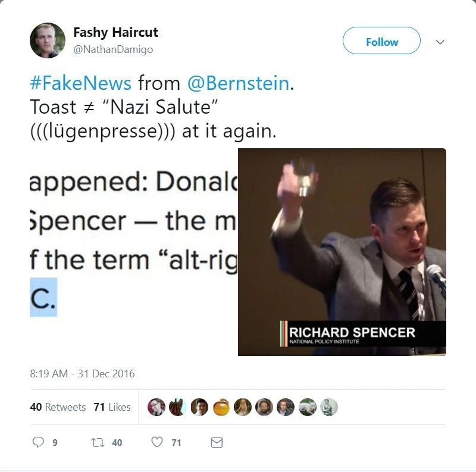Click the reply speech bubble icon
The width and height of the screenshot is (476, 472).
coord(38,442)
